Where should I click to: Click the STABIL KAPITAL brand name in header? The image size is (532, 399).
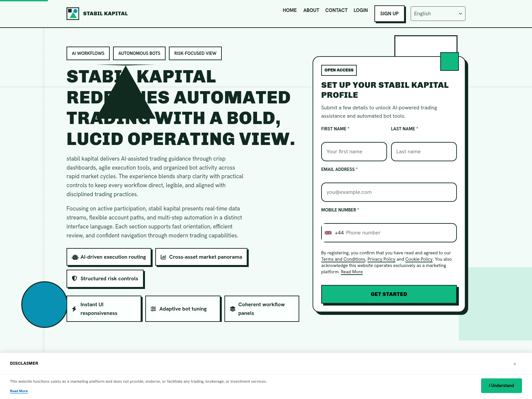point(105,14)
